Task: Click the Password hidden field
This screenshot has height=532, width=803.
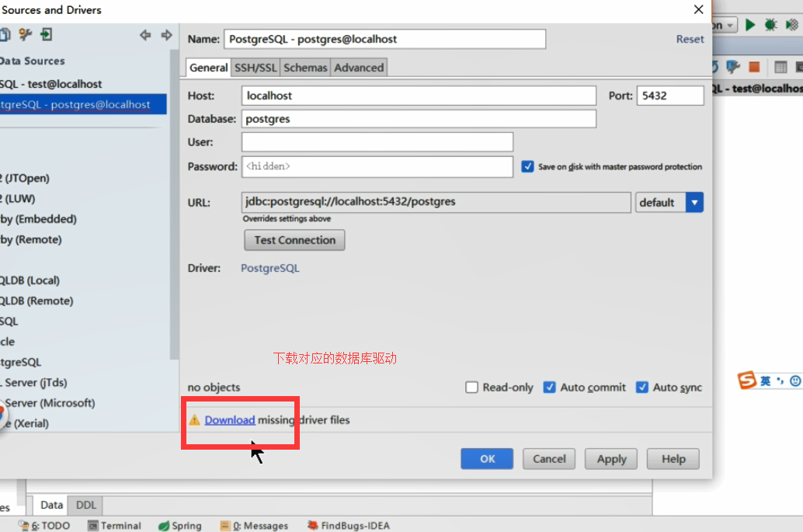Action: click(377, 166)
